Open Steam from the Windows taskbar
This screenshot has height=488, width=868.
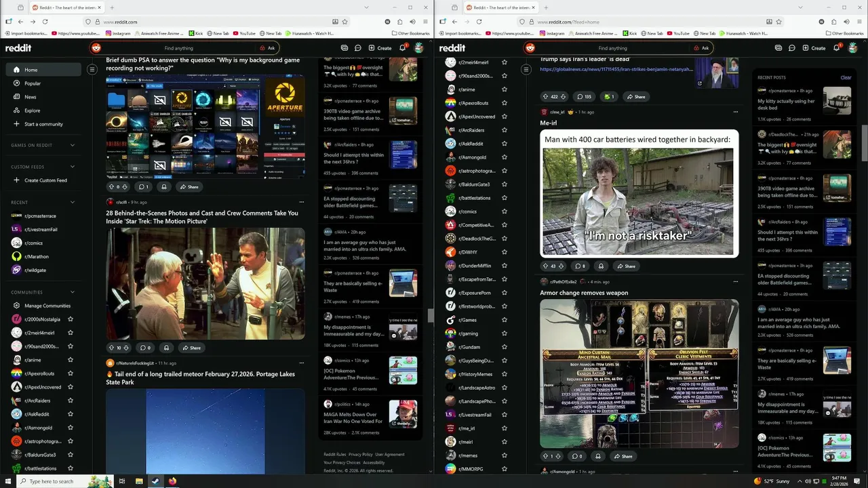(x=155, y=481)
